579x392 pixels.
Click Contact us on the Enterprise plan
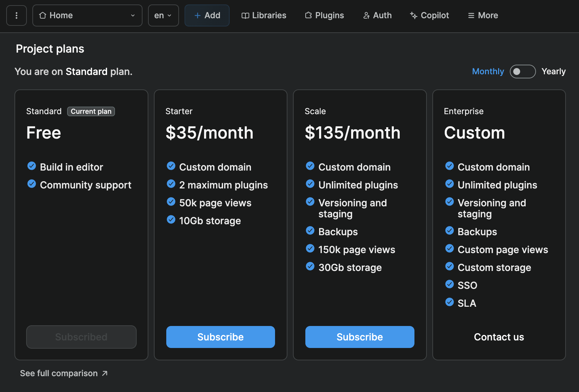[x=499, y=337]
